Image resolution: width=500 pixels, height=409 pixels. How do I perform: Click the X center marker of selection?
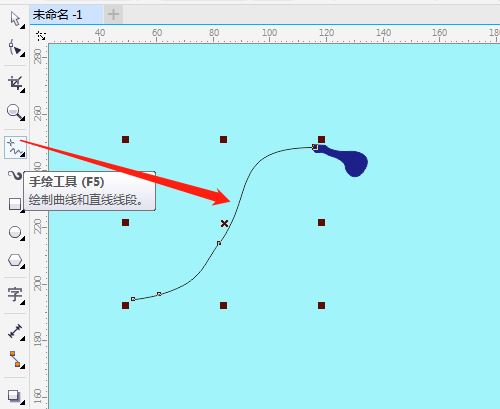[224, 223]
